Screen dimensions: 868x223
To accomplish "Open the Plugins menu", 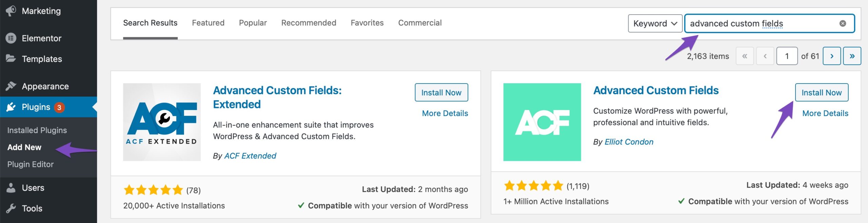I will coord(48,107).
